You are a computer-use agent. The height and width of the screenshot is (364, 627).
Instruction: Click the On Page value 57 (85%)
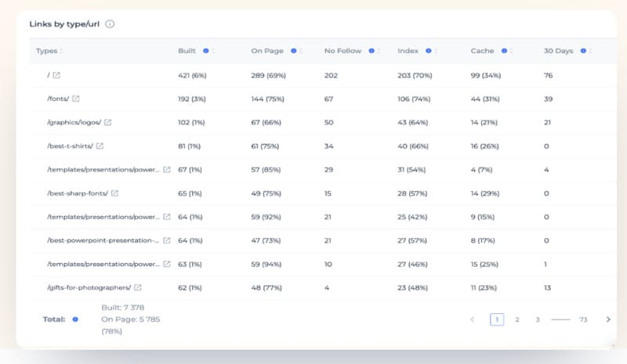click(x=266, y=169)
